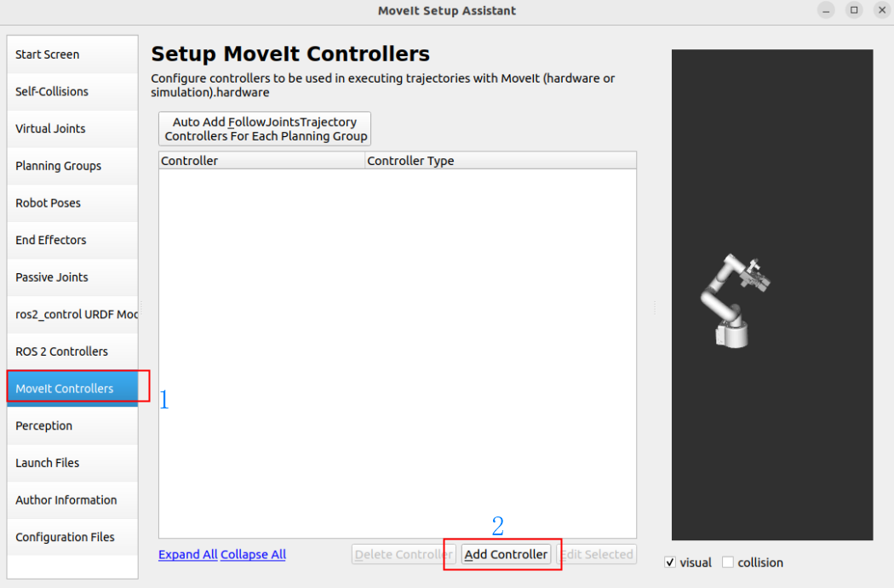Select Planning Groups in sidebar
This screenshot has height=588, width=894.
coord(72,166)
